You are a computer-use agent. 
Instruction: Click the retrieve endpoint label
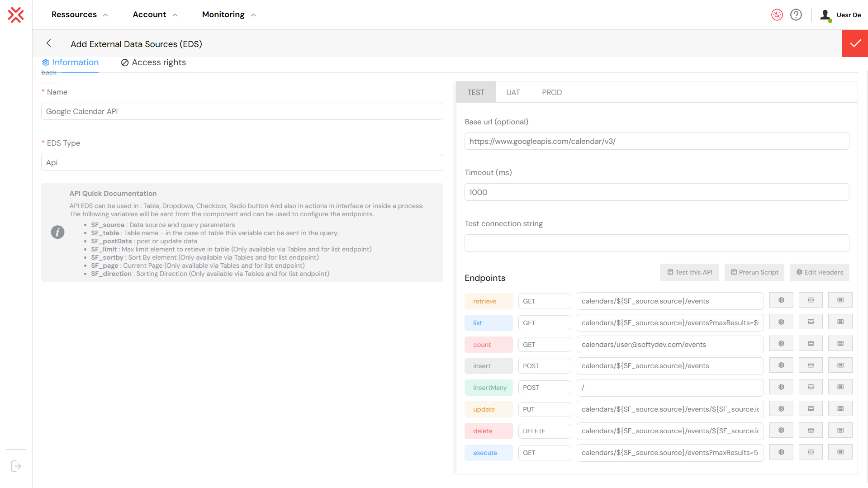(x=489, y=301)
